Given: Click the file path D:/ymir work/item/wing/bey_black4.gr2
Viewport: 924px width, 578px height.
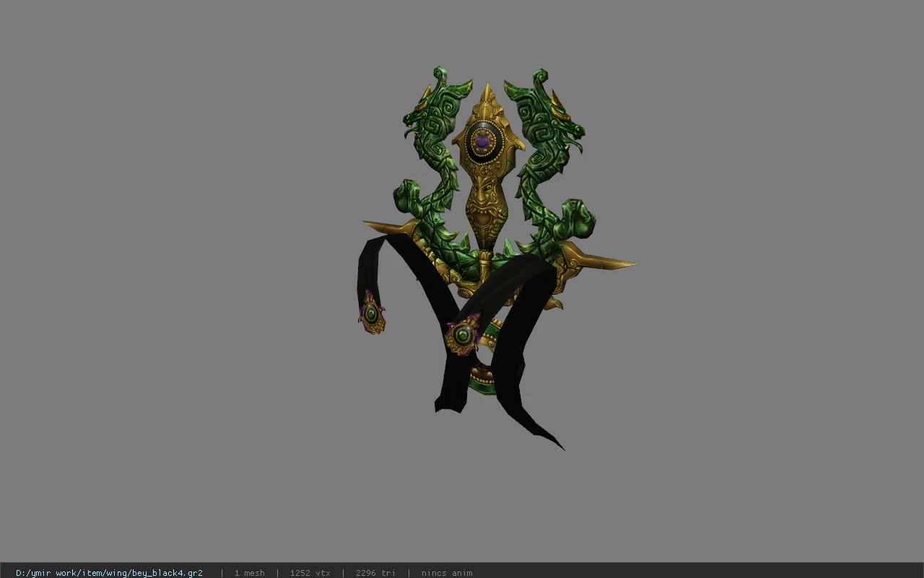Looking at the screenshot, I should (109, 573).
